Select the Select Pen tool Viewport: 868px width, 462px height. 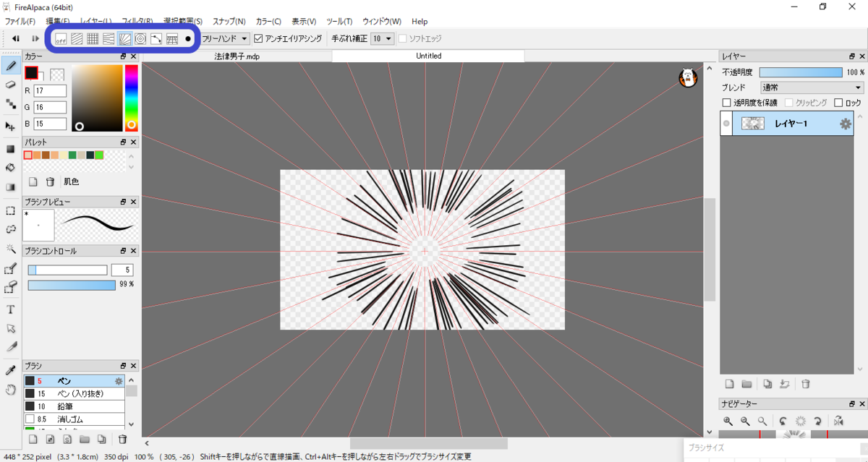(11, 268)
